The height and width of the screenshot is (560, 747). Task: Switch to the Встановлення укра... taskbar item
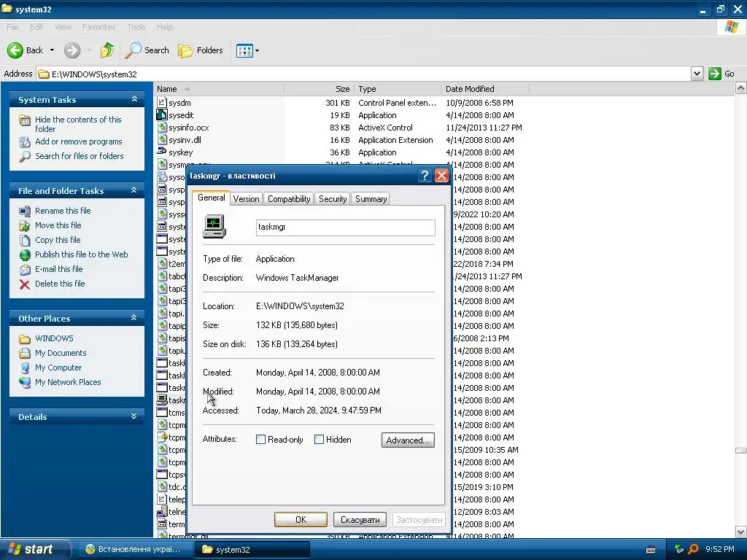133,549
